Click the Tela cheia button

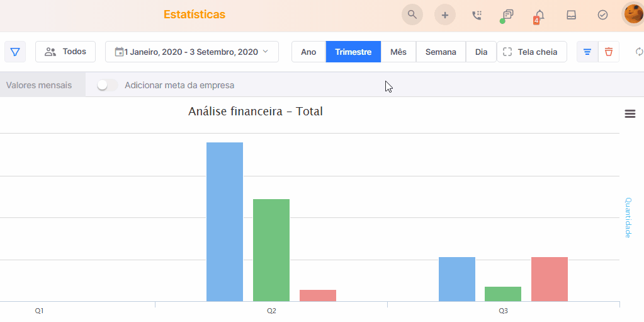[x=531, y=52]
